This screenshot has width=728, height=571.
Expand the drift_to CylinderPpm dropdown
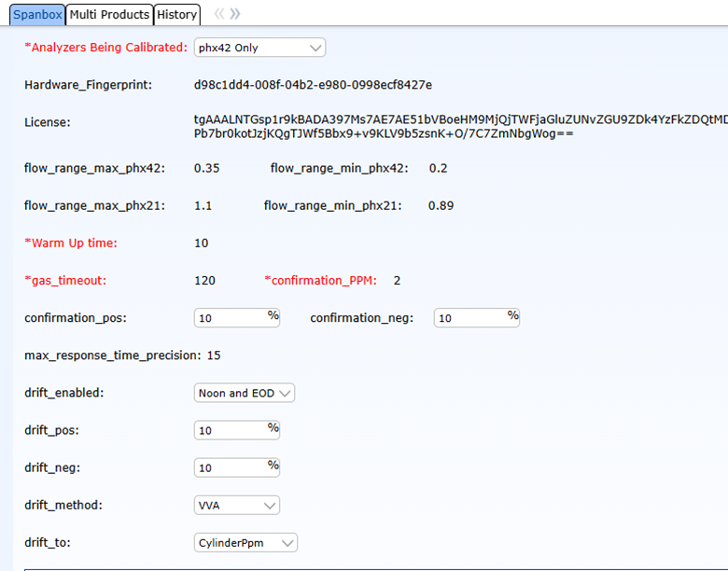(x=245, y=542)
